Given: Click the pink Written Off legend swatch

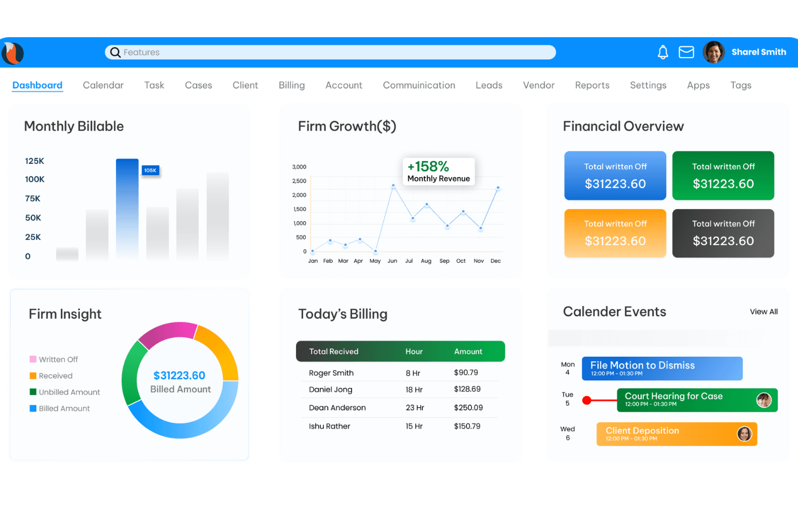Looking at the screenshot, I should tap(33, 359).
